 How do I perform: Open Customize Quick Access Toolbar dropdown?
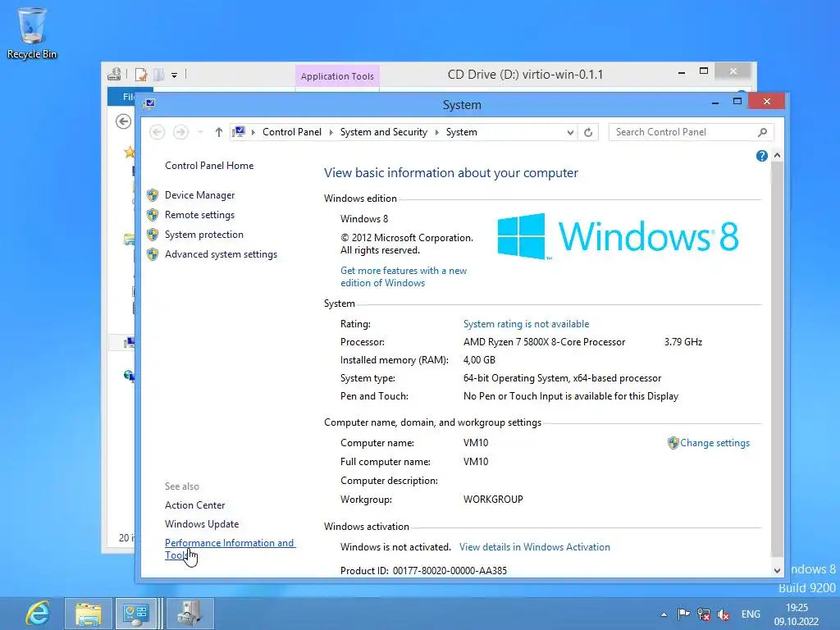174,75
